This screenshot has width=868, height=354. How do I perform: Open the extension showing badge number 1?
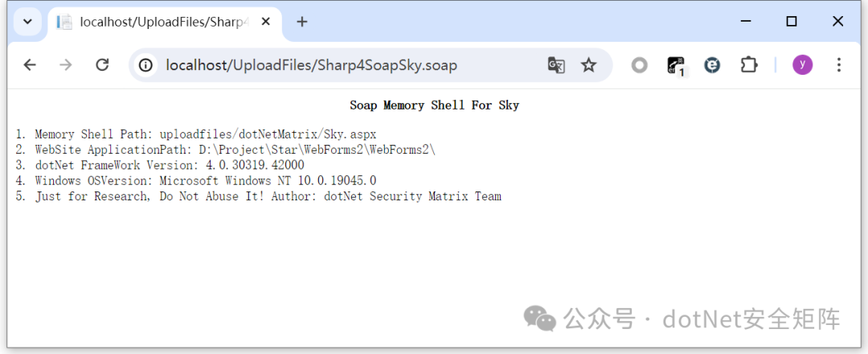pyautogui.click(x=676, y=65)
